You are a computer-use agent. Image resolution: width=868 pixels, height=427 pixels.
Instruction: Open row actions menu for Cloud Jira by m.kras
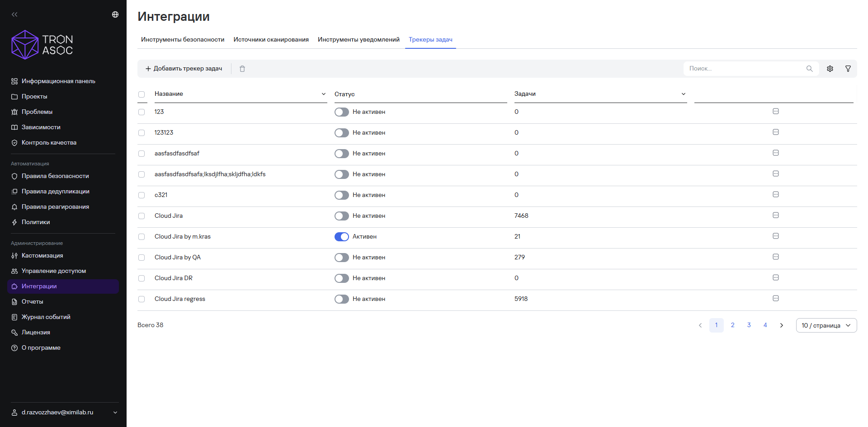[x=776, y=236]
